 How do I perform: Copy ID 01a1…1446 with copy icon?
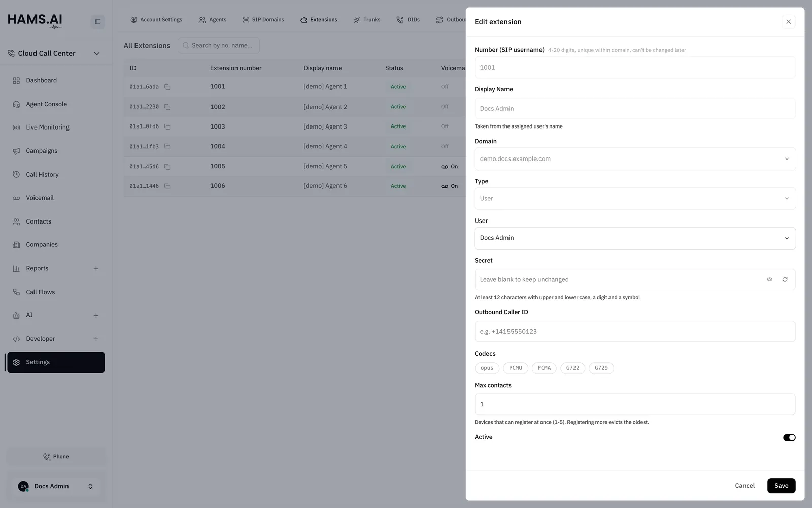167,186
